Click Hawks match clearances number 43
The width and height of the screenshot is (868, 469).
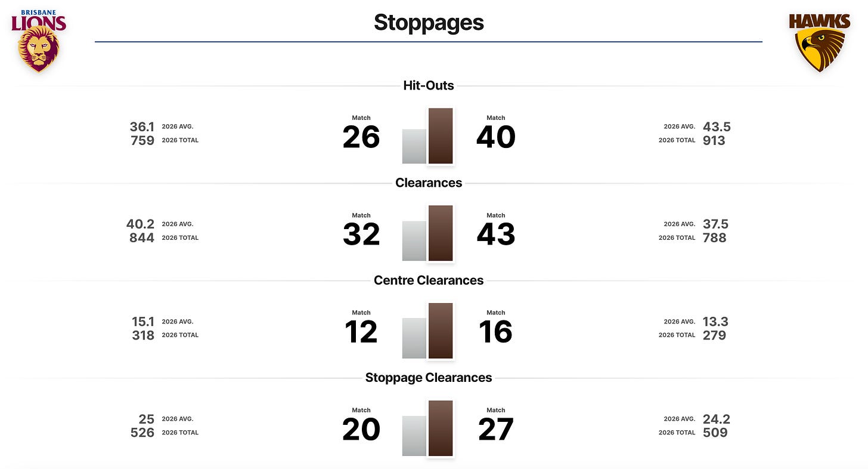(x=496, y=235)
